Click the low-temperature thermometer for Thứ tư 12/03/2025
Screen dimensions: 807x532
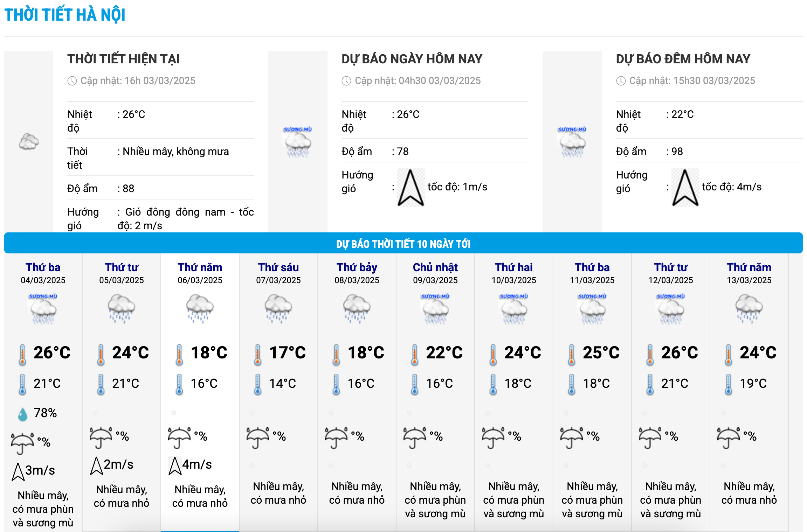click(x=650, y=384)
